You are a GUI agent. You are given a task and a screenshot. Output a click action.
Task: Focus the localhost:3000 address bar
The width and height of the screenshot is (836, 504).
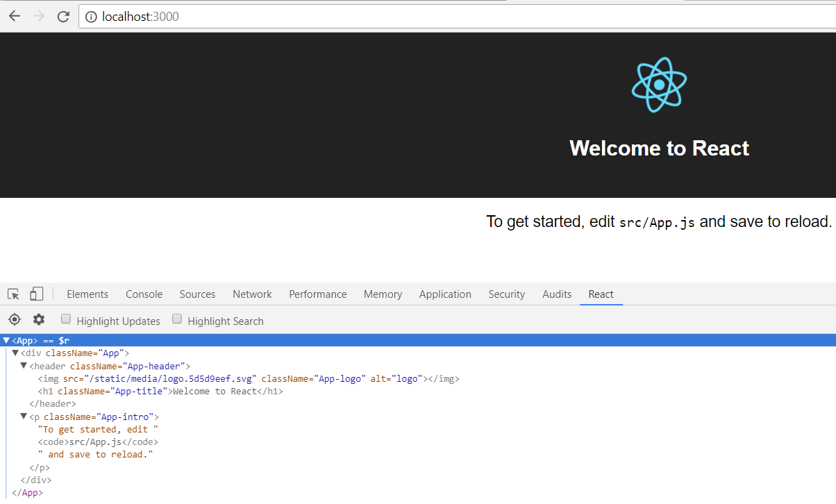(x=457, y=17)
